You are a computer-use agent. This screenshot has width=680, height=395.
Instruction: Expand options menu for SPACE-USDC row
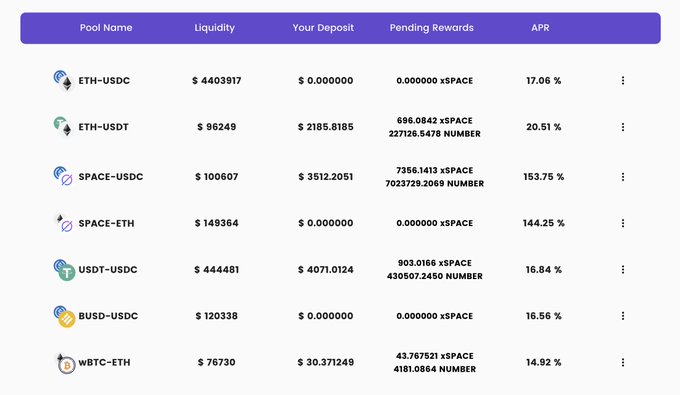point(623,177)
